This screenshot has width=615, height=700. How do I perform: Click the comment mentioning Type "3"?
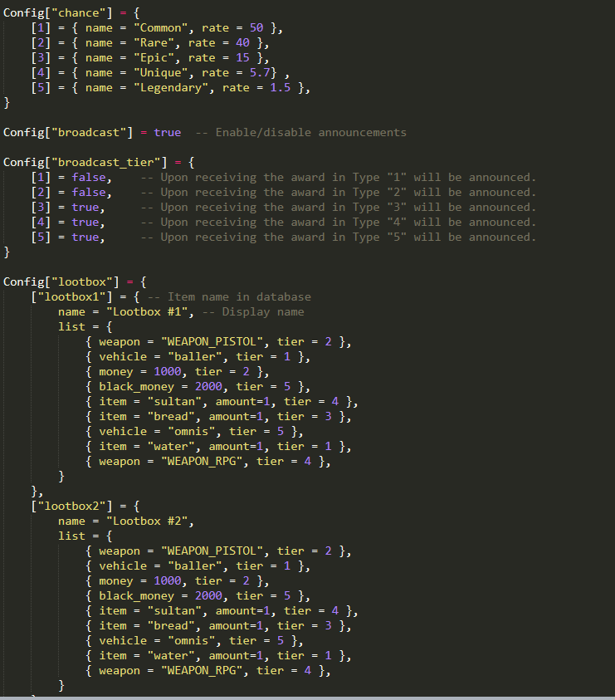coord(339,207)
